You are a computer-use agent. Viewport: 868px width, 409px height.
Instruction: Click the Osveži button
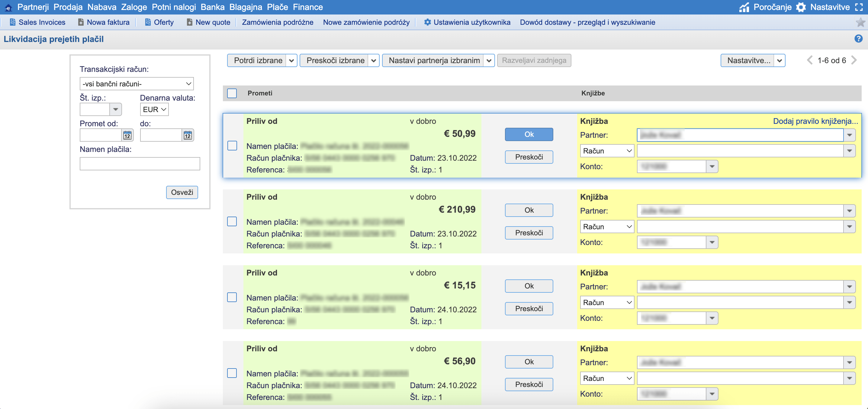[x=182, y=192]
